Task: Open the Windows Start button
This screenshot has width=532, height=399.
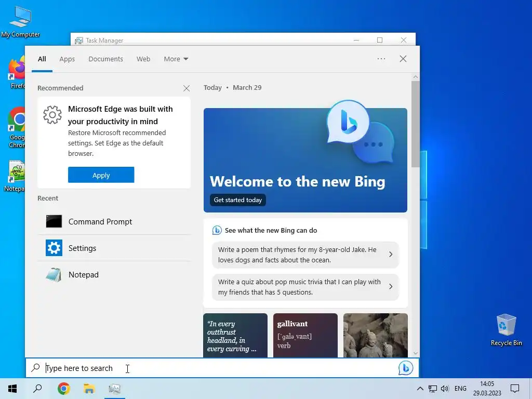Action: click(x=12, y=389)
